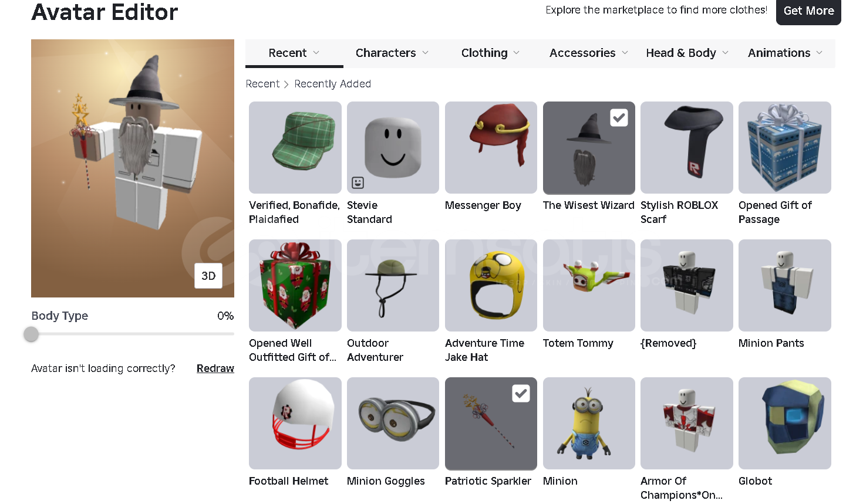Select the Football Helmet item

coord(295,423)
